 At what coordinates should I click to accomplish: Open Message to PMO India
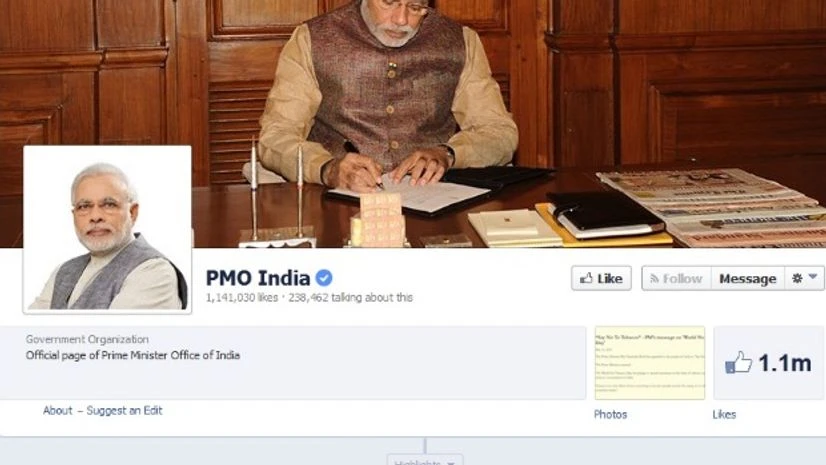pyautogui.click(x=748, y=278)
